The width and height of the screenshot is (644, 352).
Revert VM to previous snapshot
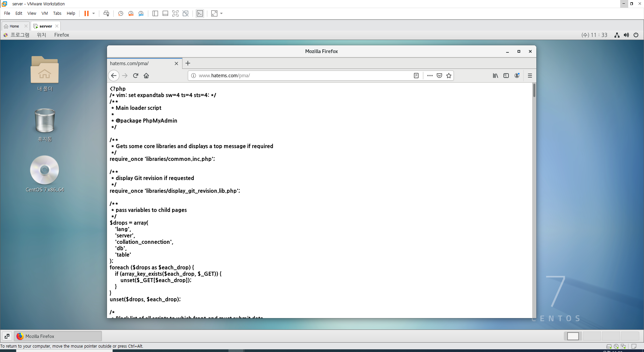coord(131,13)
